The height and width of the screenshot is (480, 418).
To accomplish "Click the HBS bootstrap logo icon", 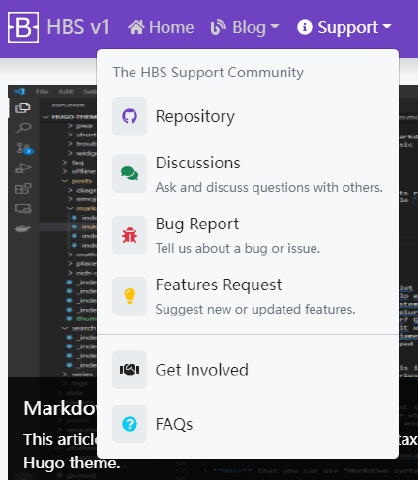I will [x=23, y=27].
